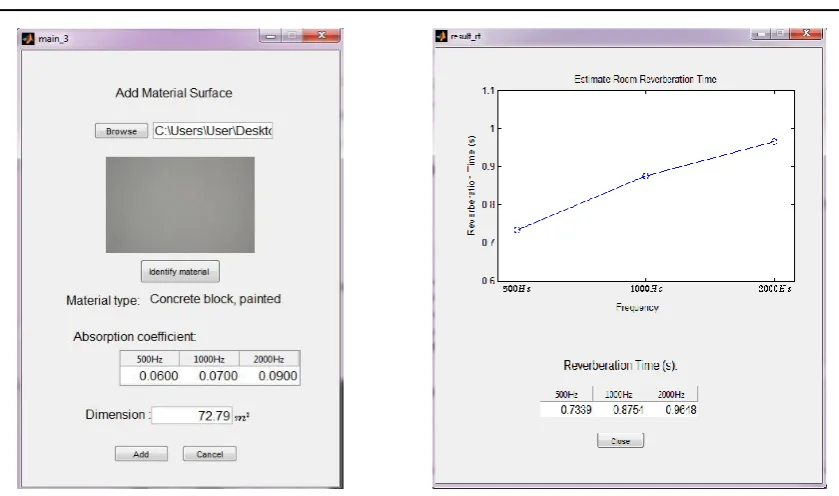This screenshot has height=496, width=839.
Task: Click the 'Add Material Surface' heading
Action: click(174, 93)
